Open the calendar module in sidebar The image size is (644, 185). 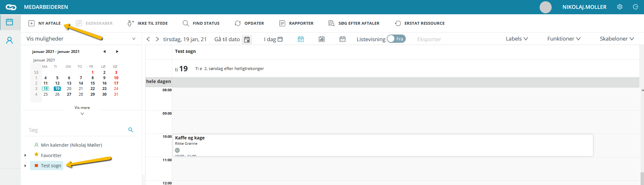tap(10, 22)
